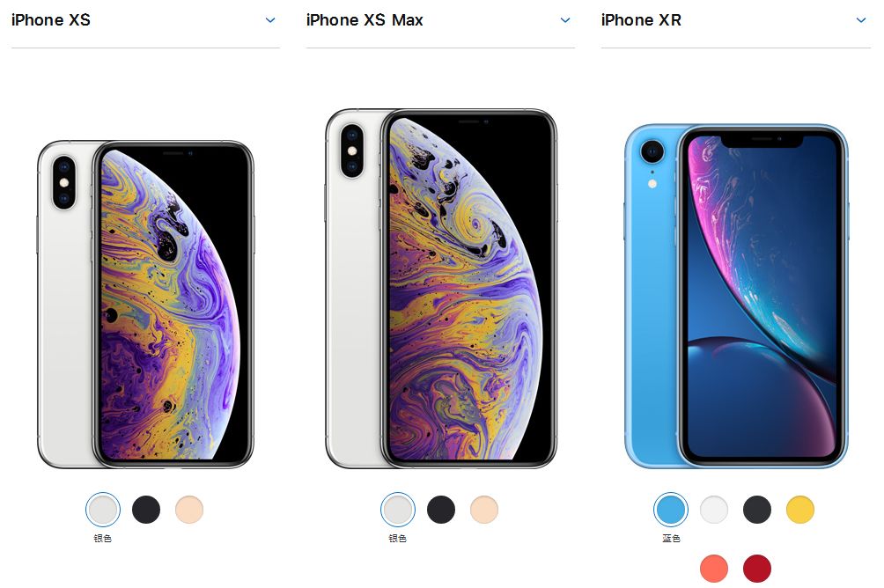884x588 pixels.
Task: Choose space gray swatch for iPhone XS
Action: coord(146,510)
